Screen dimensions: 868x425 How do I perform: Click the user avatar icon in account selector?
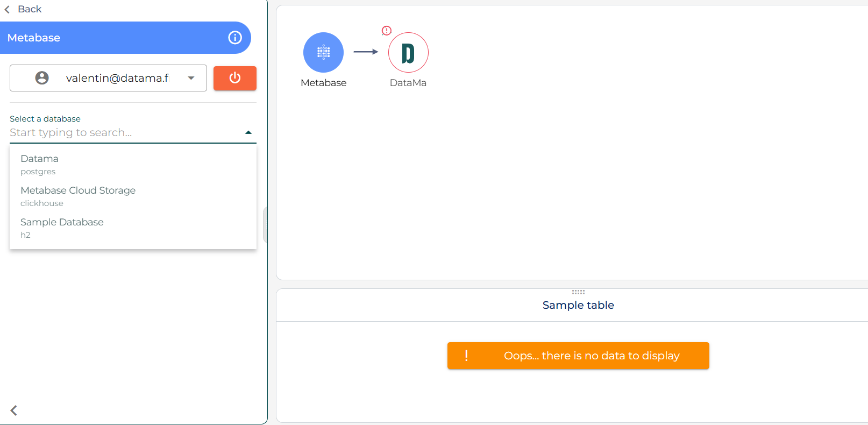(42, 78)
